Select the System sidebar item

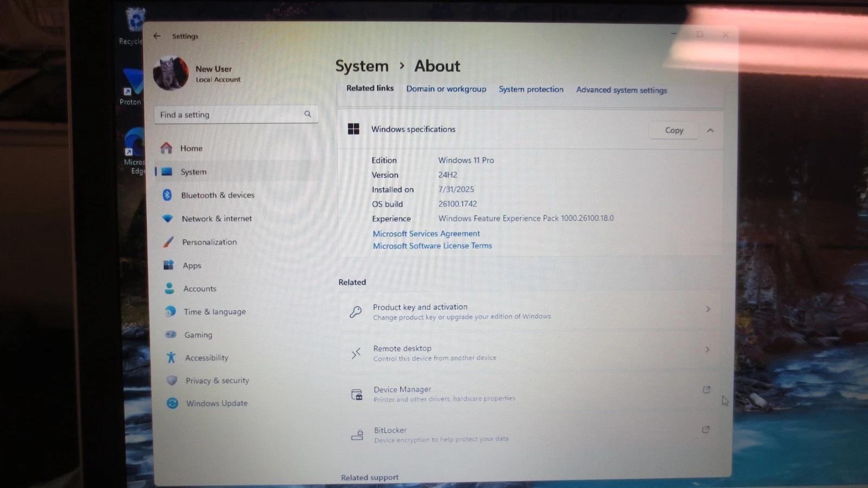[x=233, y=171]
